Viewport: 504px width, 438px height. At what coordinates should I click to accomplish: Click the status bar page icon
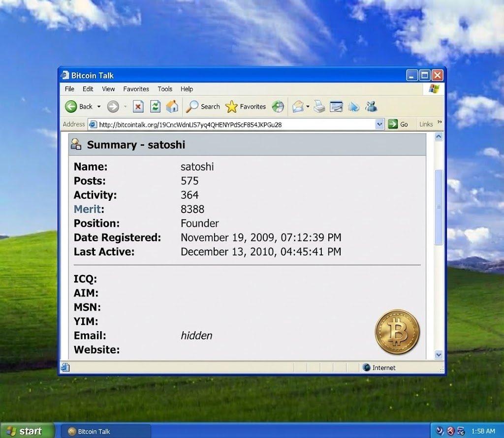pos(65,367)
